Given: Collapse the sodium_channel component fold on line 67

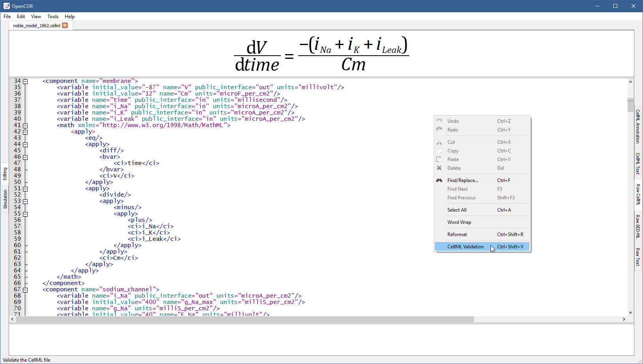Looking at the screenshot, I should point(25,290).
